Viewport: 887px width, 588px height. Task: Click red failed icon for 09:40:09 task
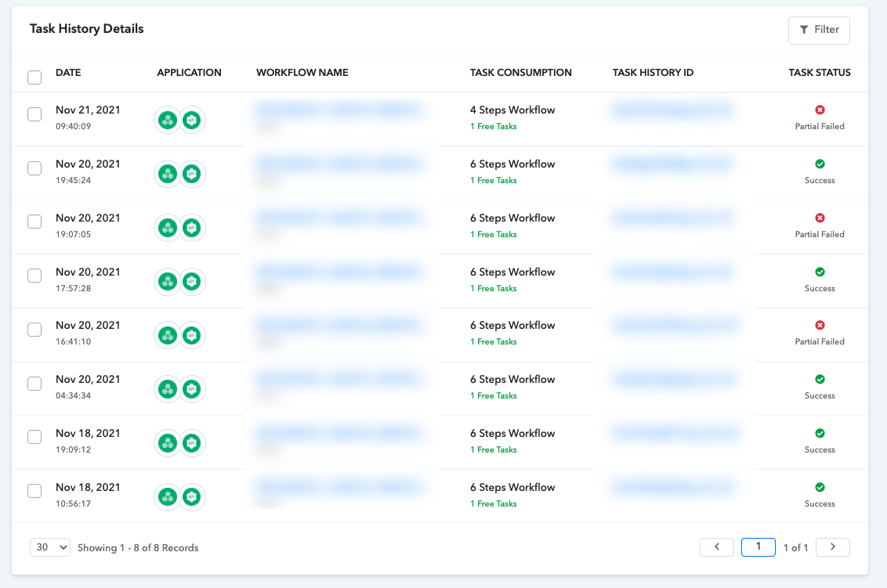pos(820,110)
